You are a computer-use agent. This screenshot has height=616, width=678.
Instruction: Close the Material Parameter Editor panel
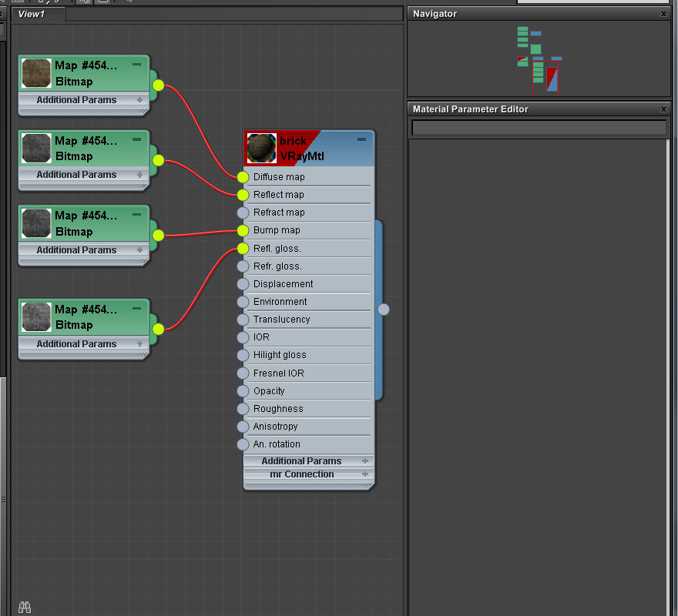[664, 109]
